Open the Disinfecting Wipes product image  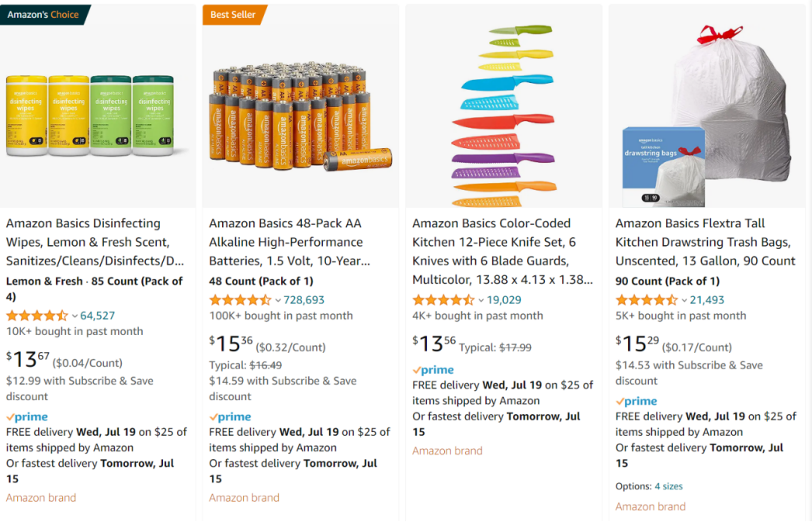tap(90, 115)
